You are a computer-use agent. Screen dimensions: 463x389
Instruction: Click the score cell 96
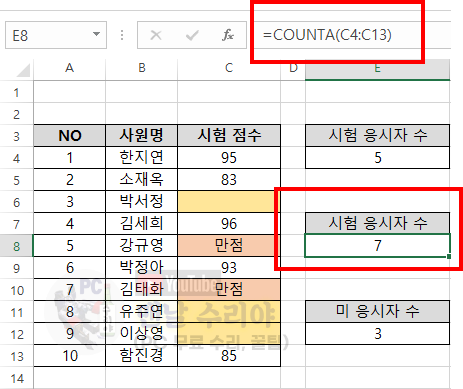point(229,224)
